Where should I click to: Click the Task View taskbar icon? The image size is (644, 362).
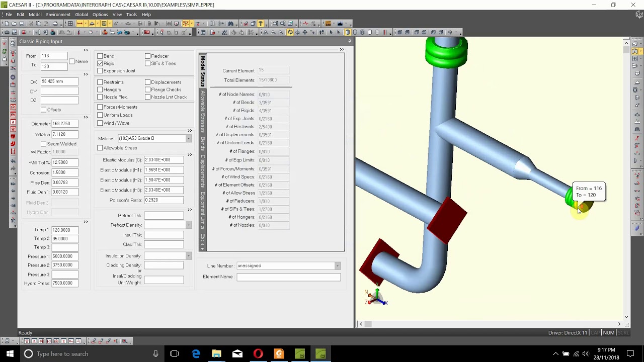tap(175, 354)
